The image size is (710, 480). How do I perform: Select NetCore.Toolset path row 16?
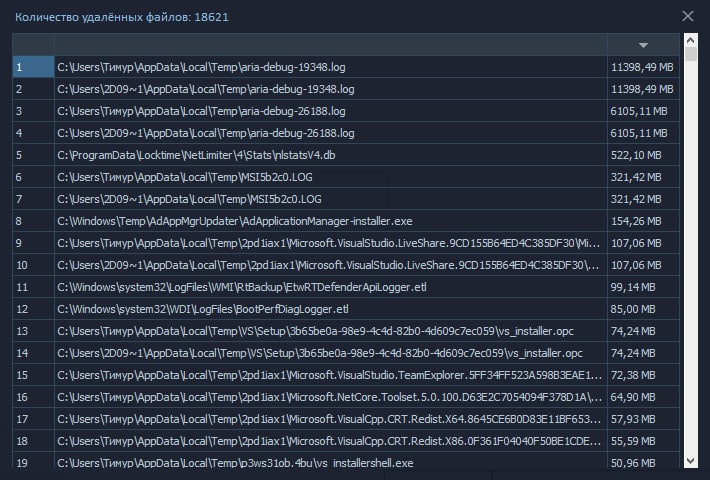[x=331, y=397]
